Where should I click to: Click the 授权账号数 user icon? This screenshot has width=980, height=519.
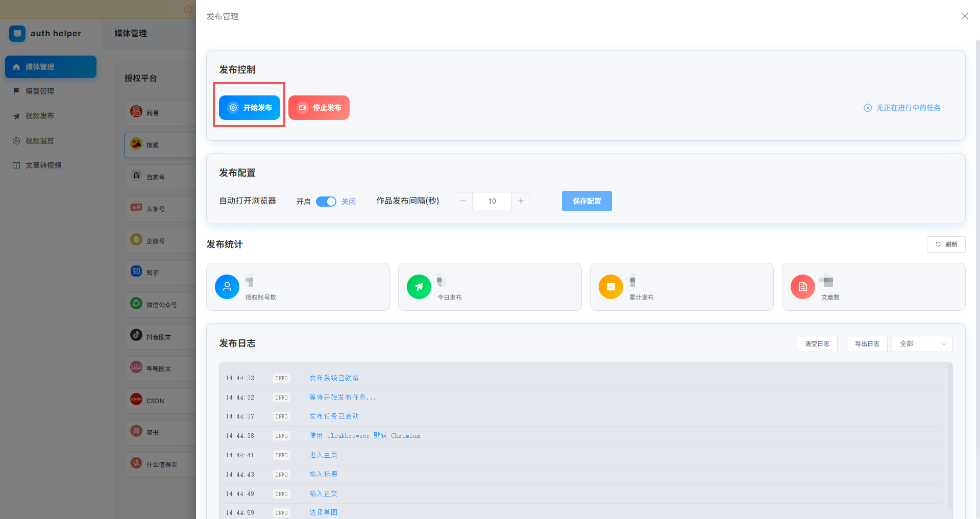click(227, 287)
